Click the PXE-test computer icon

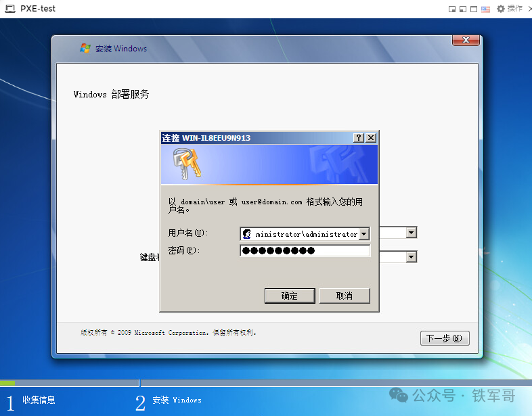(10, 9)
